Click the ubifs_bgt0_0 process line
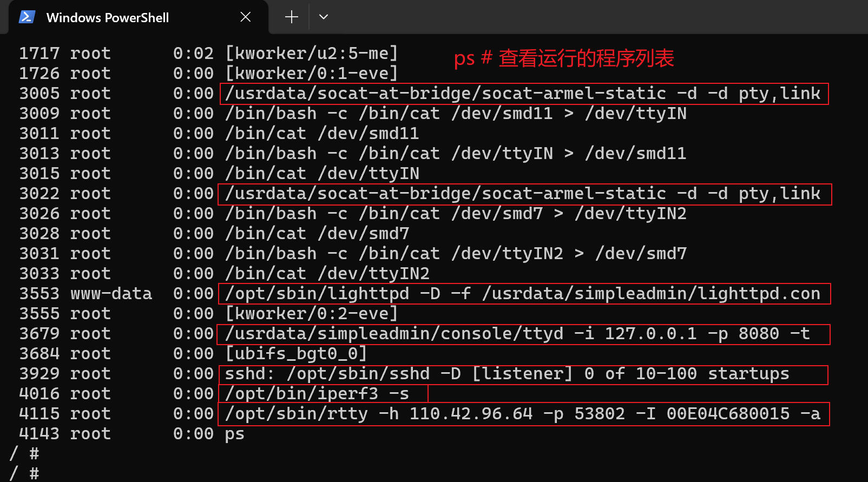 pos(193,354)
